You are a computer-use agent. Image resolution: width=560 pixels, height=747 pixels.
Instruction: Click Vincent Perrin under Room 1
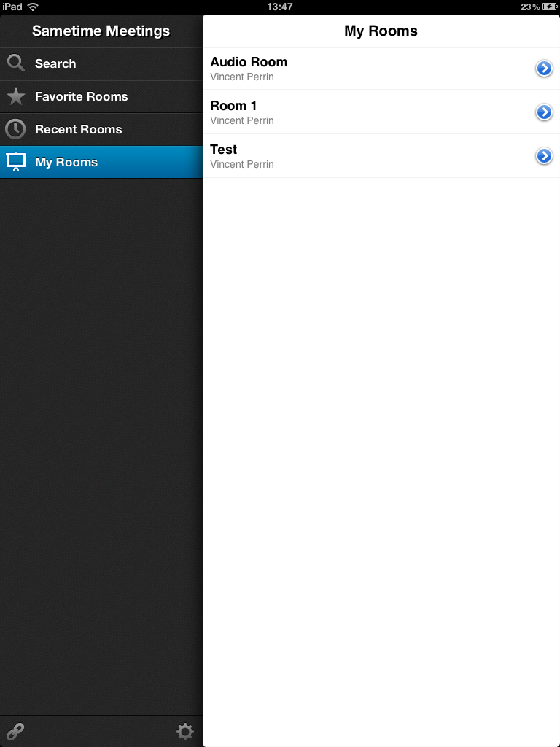pyautogui.click(x=242, y=120)
